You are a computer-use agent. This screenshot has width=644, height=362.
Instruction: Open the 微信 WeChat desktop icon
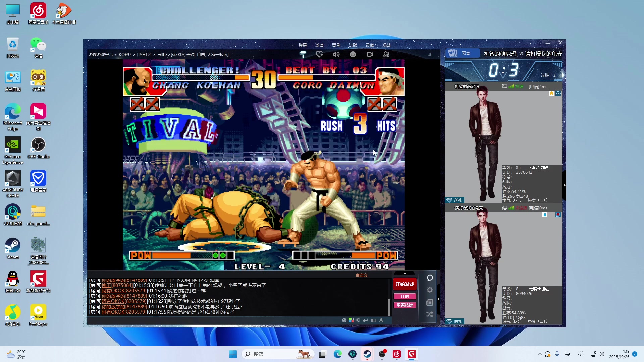tap(38, 47)
